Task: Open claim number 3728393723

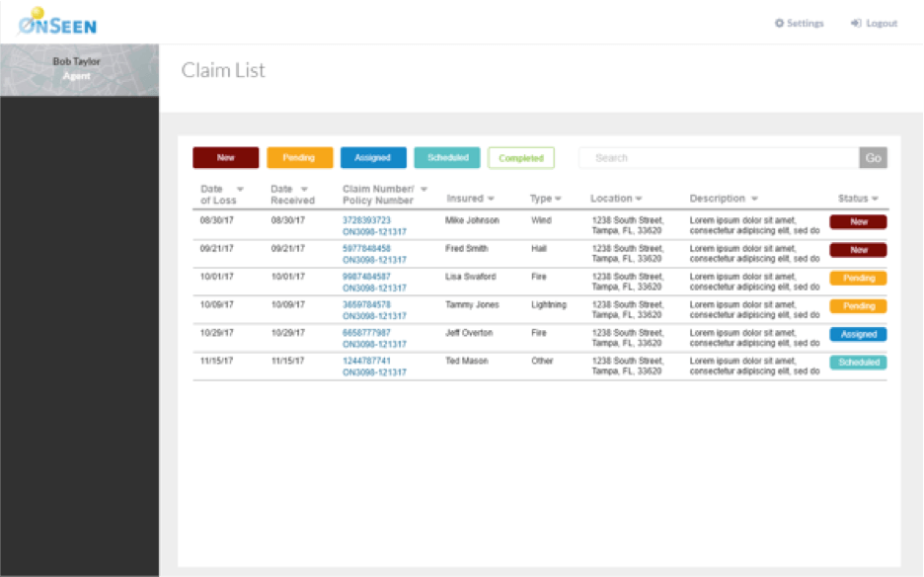Action: tap(366, 220)
